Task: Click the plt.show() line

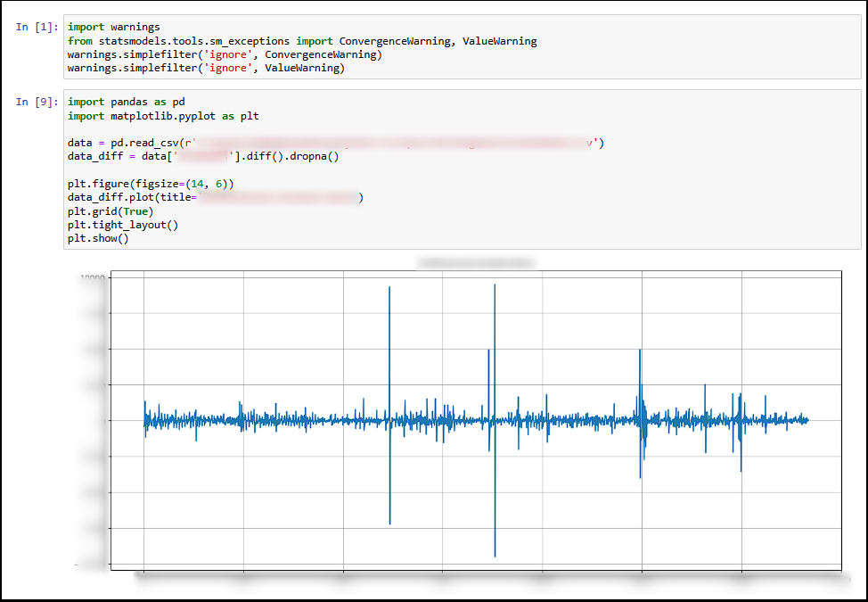Action: pyautogui.click(x=98, y=238)
